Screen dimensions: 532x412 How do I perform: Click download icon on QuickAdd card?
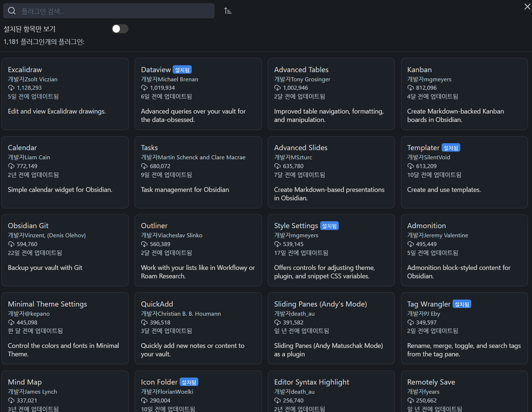(x=145, y=323)
